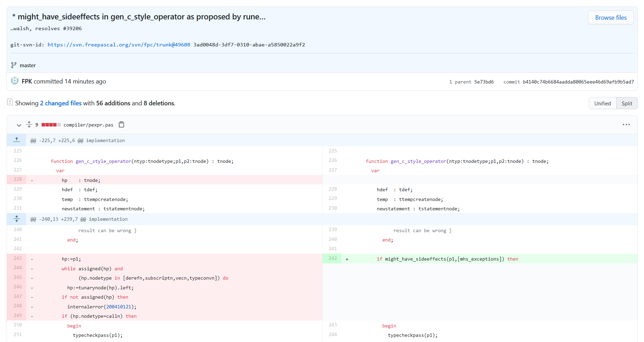Open the 2 changed files link

tap(61, 103)
